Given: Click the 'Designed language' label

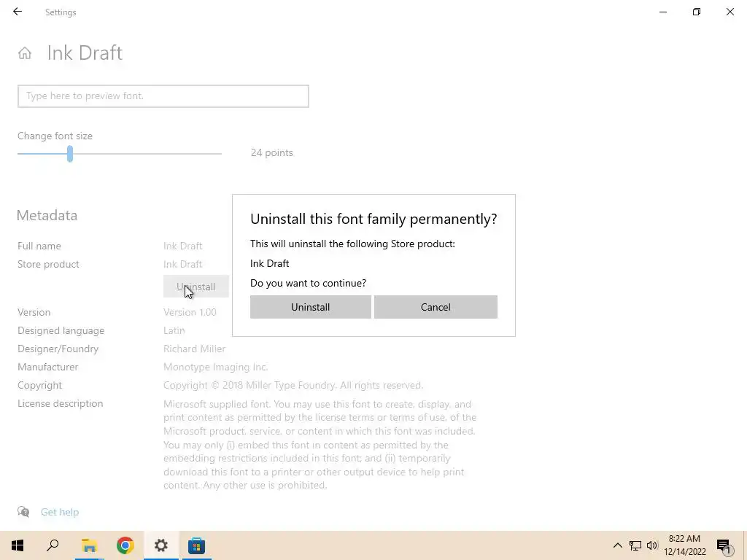Looking at the screenshot, I should click(x=61, y=330).
